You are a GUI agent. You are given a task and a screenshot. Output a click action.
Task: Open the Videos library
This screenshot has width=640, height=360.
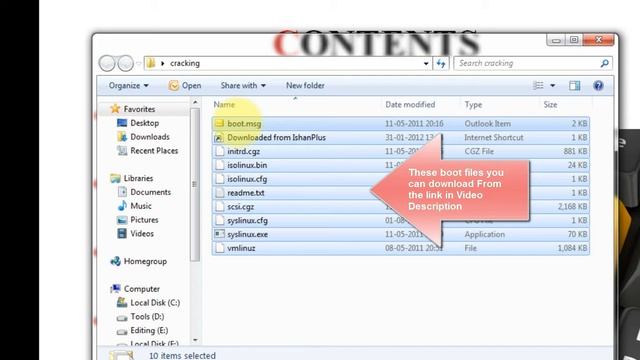136,233
